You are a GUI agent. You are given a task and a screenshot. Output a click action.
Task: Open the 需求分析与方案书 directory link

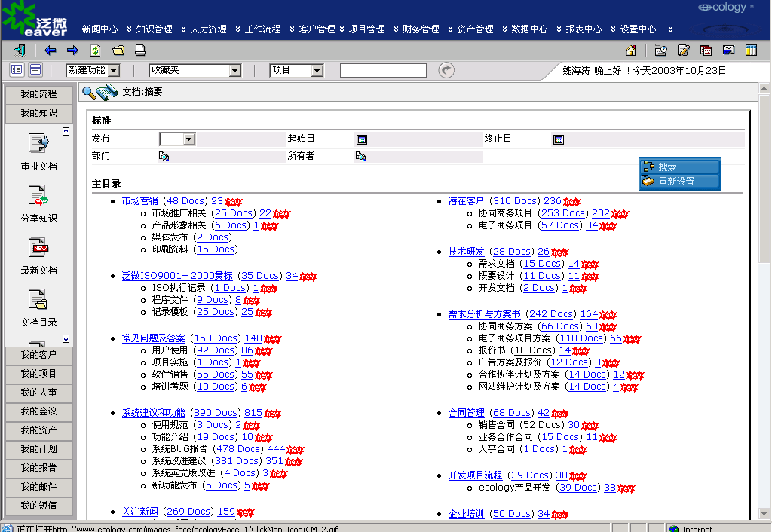(x=485, y=314)
